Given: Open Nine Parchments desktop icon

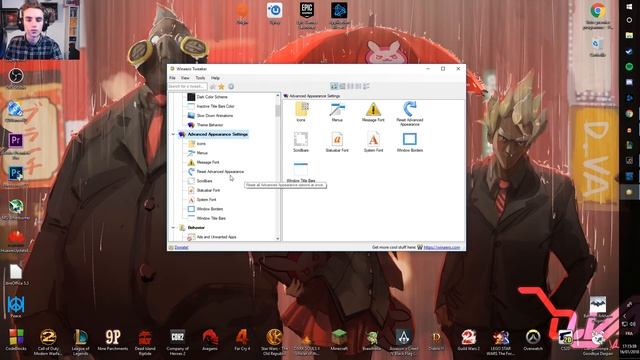Looking at the screenshot, I should (x=113, y=340).
